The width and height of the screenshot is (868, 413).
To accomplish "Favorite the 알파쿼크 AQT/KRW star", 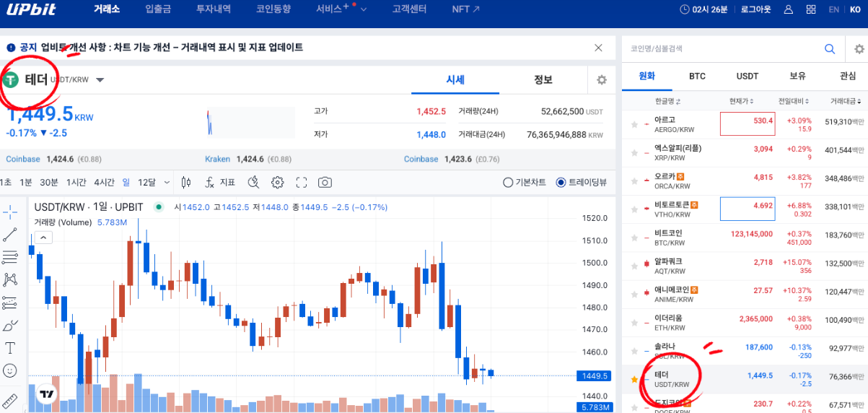I will click(634, 266).
